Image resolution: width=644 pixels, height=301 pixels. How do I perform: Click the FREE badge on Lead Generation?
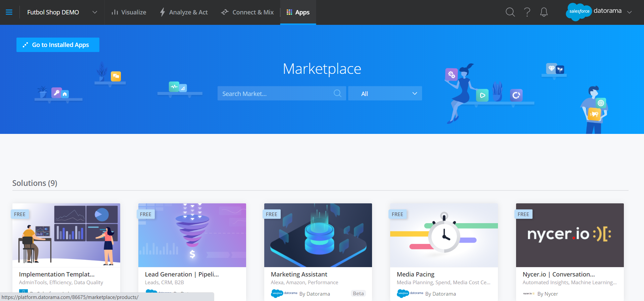point(146,214)
